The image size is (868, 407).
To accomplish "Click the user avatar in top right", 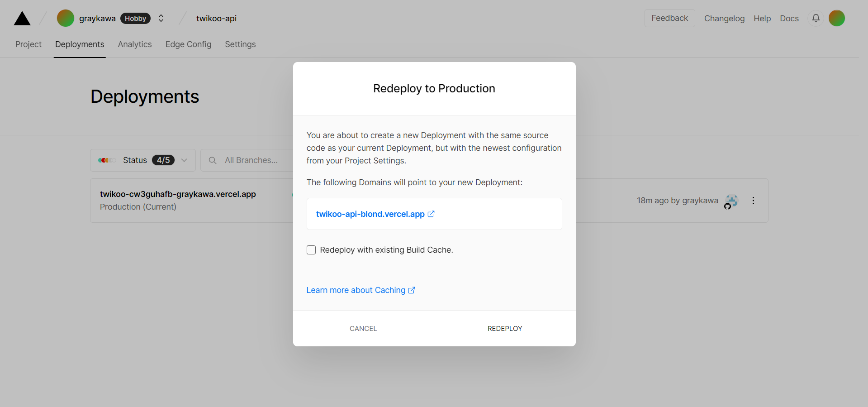I will (x=836, y=18).
